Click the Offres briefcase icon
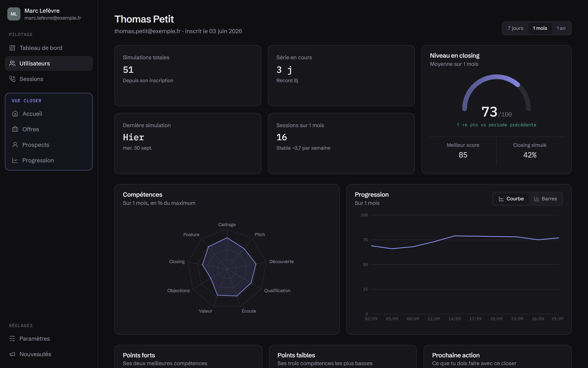Viewport: 588px width, 368px height. pos(15,129)
